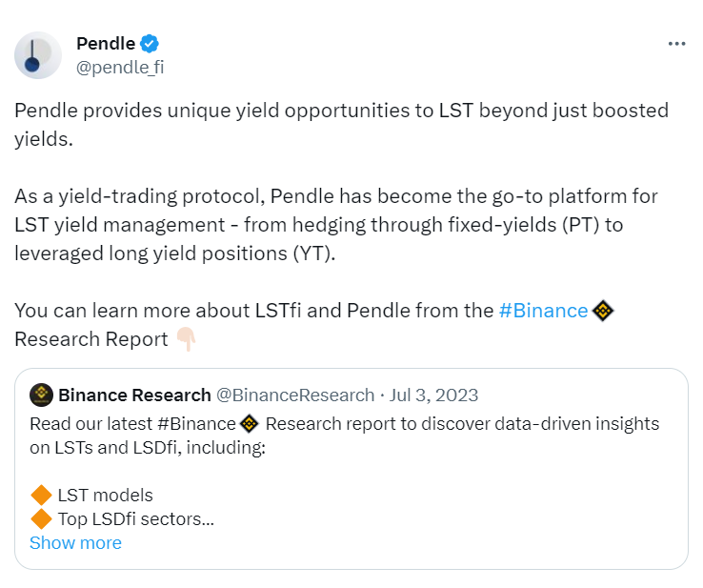Open the quoted Binance Research tweet text
The image size is (703, 588).
point(344,436)
